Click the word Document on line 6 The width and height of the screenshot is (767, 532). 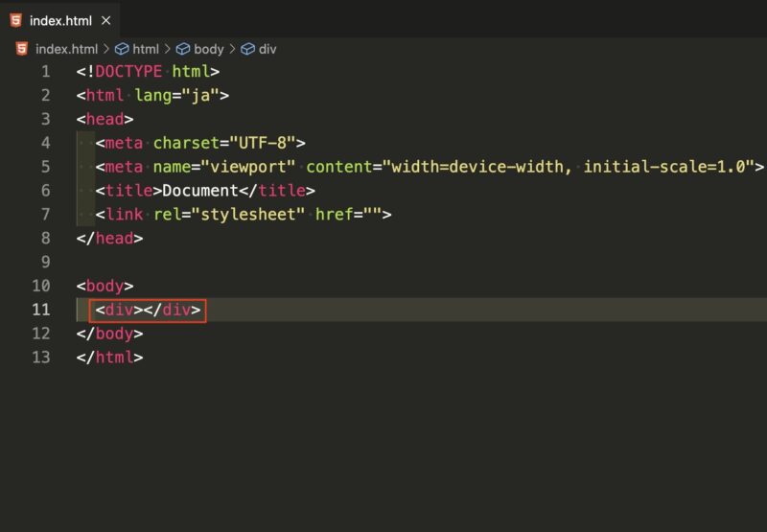tap(200, 191)
